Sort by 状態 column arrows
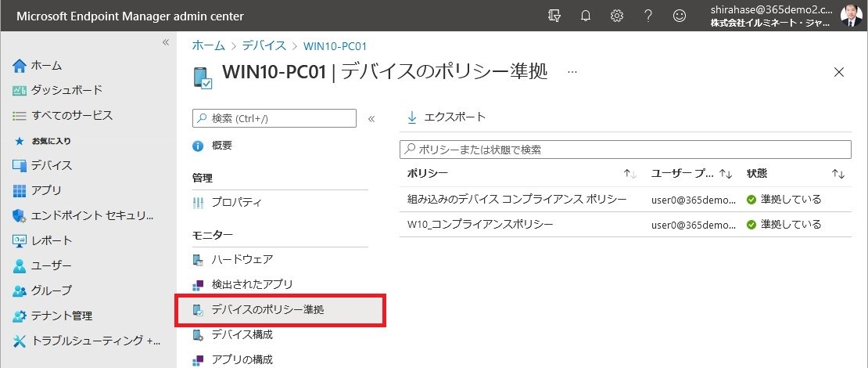868x368 pixels. point(838,174)
